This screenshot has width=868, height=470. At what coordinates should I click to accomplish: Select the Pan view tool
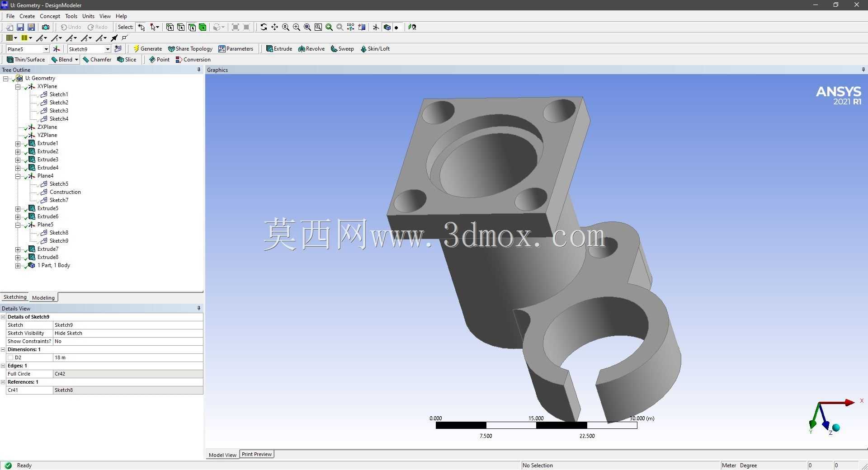274,27
